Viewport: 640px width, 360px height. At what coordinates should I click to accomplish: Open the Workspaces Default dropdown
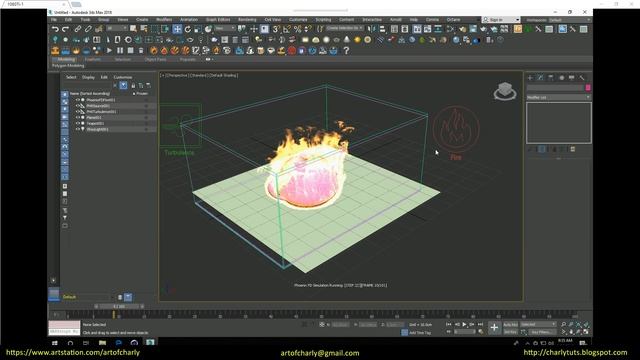(569, 20)
